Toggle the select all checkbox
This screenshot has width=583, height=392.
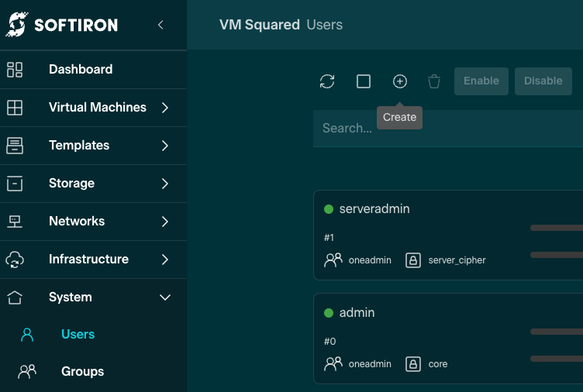point(364,81)
